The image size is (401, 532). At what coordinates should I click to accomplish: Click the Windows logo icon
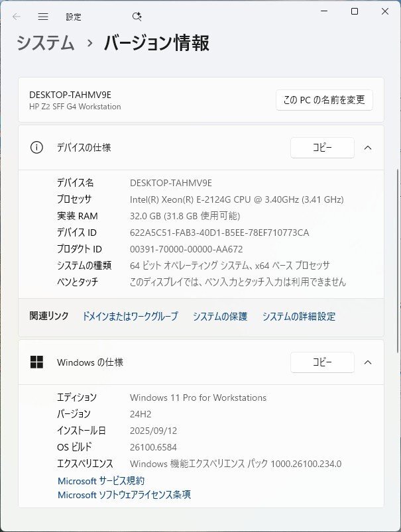click(36, 362)
